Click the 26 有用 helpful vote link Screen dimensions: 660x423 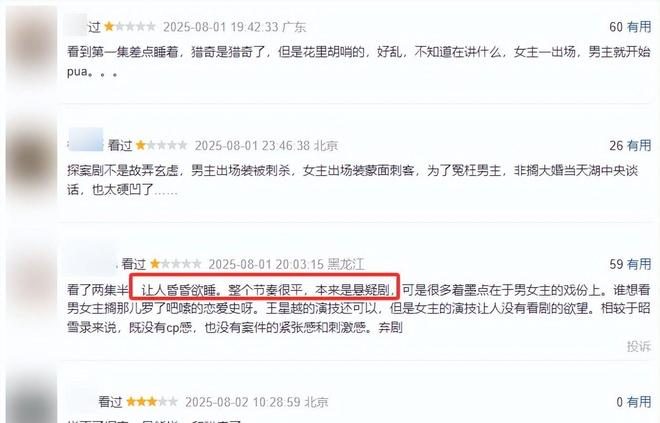pos(630,146)
